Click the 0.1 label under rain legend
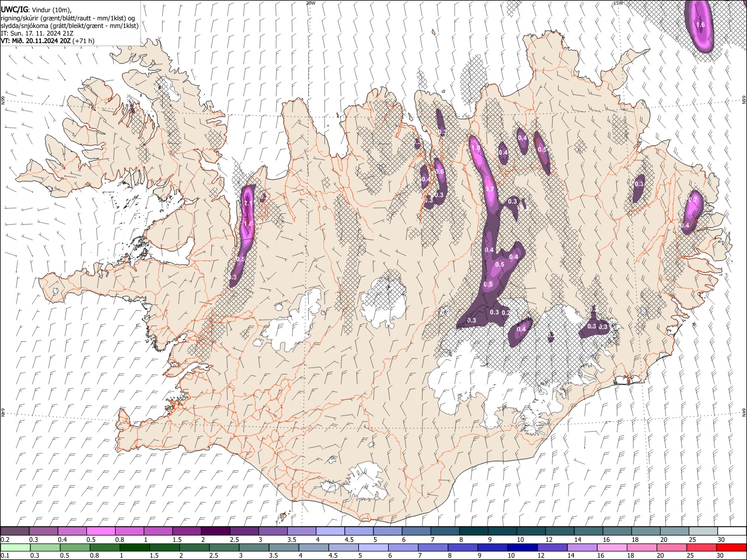 pos(5,555)
